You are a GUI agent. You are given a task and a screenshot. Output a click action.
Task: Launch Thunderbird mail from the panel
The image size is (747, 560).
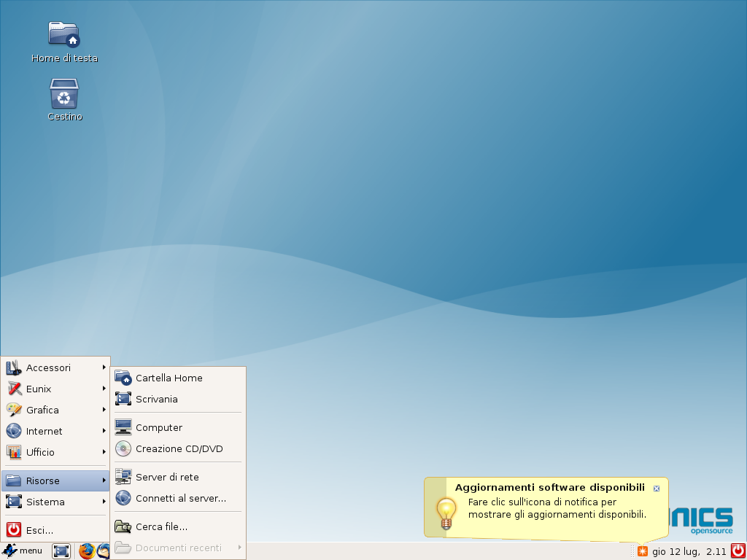(x=104, y=551)
